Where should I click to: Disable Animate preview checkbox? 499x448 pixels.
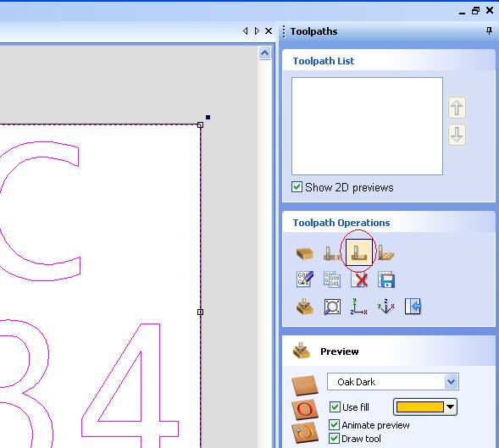click(x=334, y=425)
